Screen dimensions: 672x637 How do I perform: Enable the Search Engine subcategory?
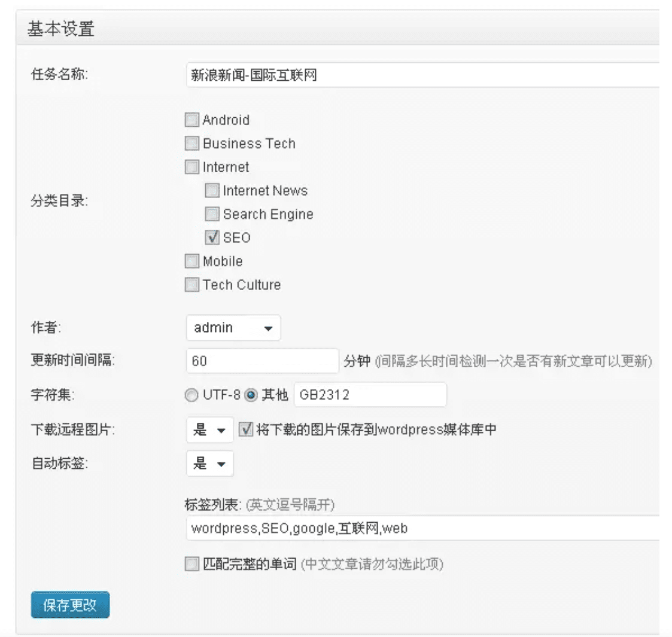[211, 214]
